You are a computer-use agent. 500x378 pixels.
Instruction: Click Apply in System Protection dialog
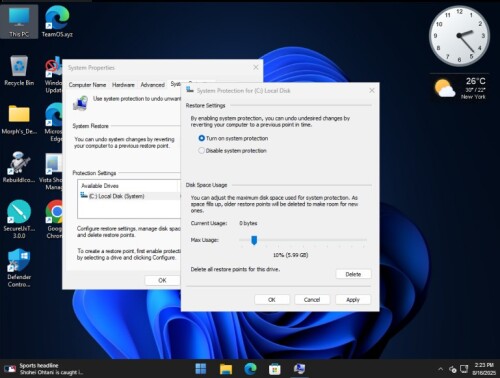[x=353, y=300]
